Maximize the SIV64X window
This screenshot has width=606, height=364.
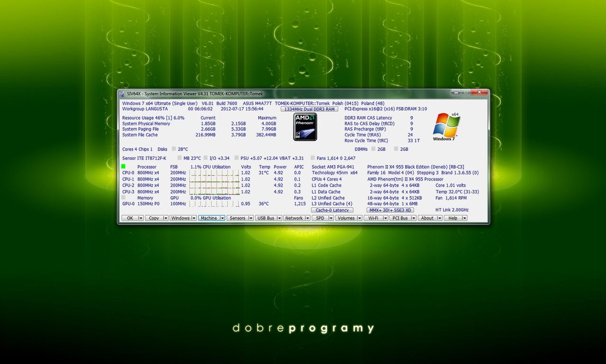[x=467, y=92]
